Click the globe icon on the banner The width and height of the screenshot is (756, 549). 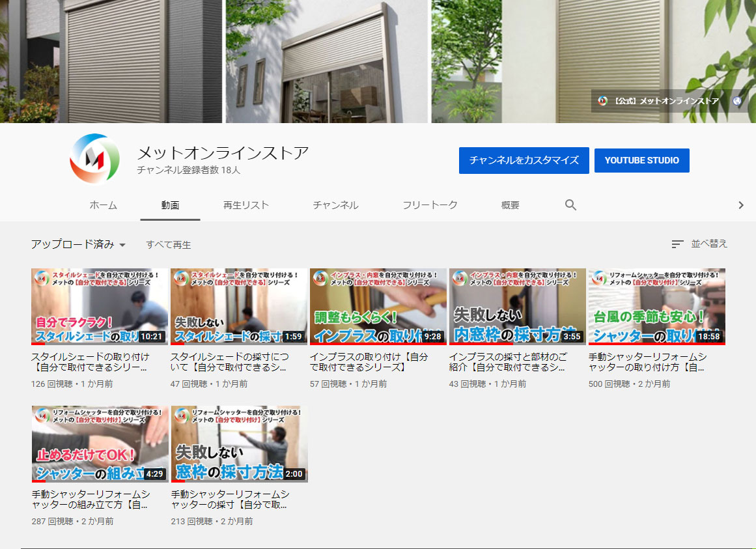[x=737, y=101]
